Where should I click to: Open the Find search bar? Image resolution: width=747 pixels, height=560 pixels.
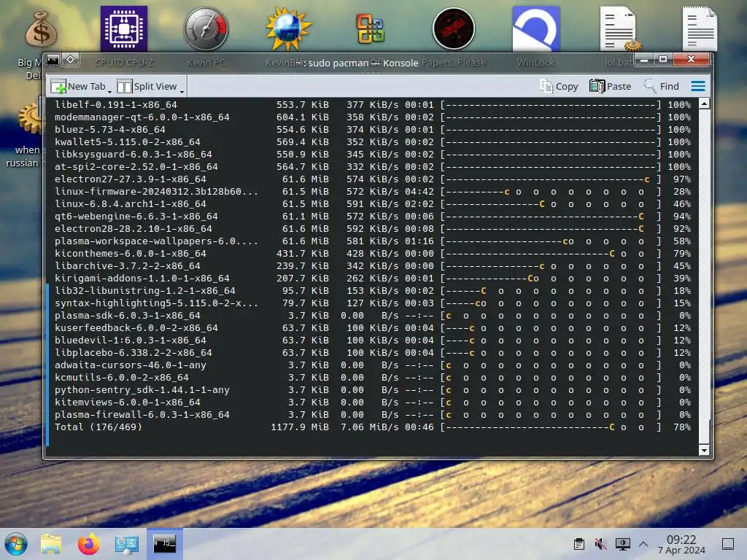pos(661,86)
